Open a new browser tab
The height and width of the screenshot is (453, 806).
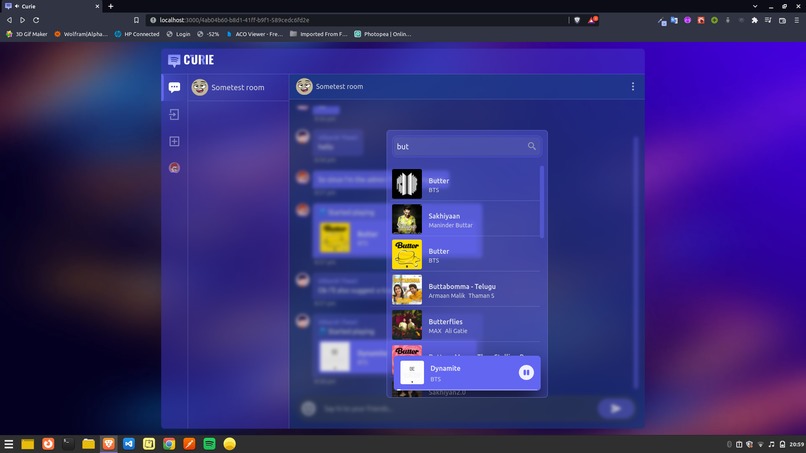(111, 6)
